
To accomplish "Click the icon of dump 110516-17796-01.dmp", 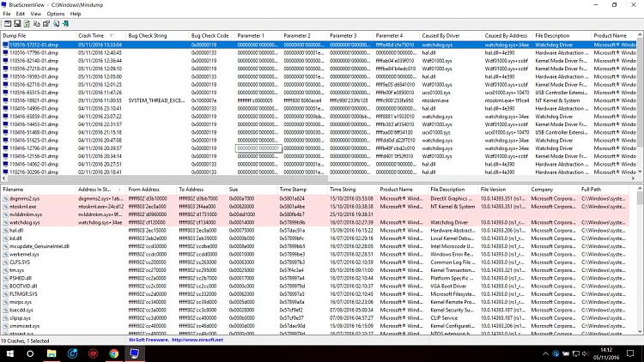I will [5, 52].
